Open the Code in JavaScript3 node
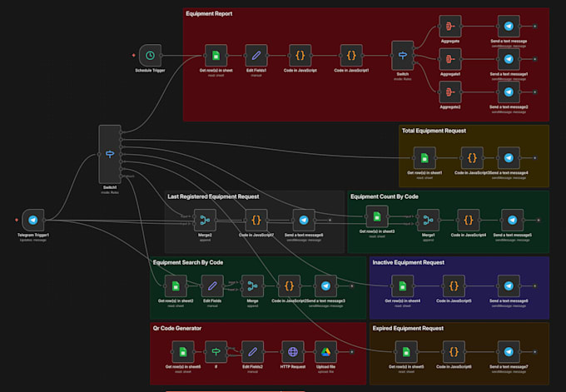566x392 pixels. click(x=472, y=158)
